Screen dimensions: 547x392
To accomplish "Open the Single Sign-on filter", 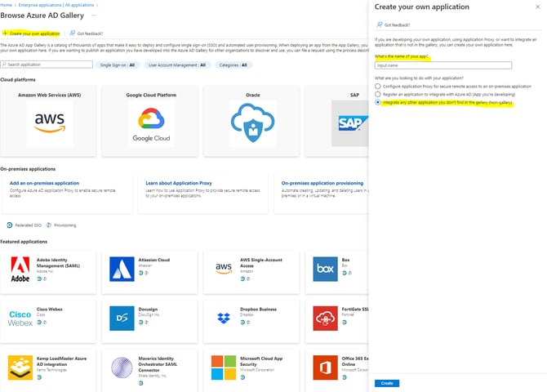I will [x=118, y=65].
